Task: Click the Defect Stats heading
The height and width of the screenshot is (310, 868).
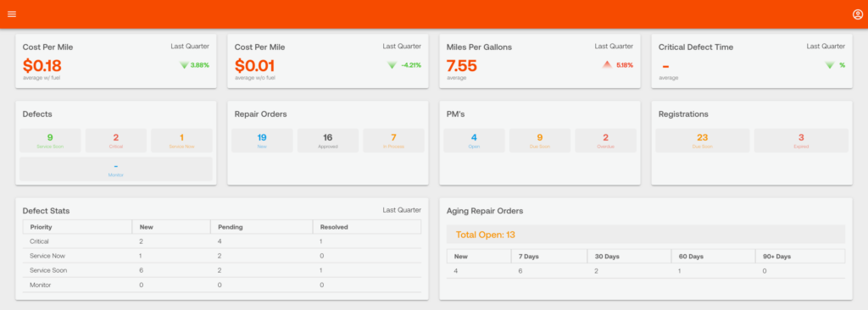Action: pyautogui.click(x=46, y=211)
